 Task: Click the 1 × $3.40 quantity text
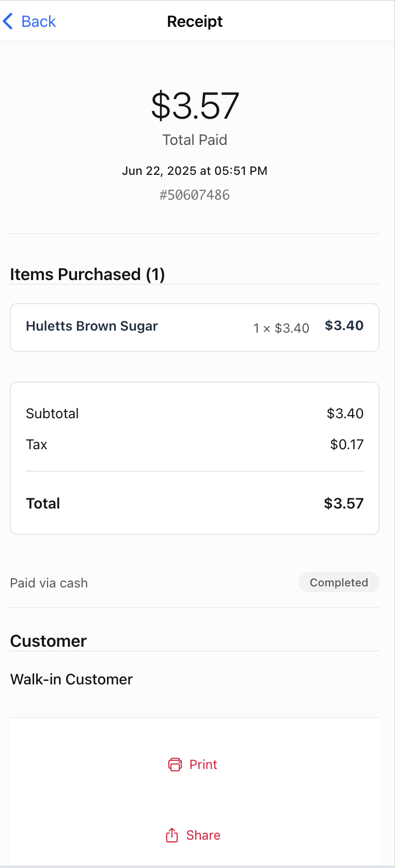click(x=281, y=328)
